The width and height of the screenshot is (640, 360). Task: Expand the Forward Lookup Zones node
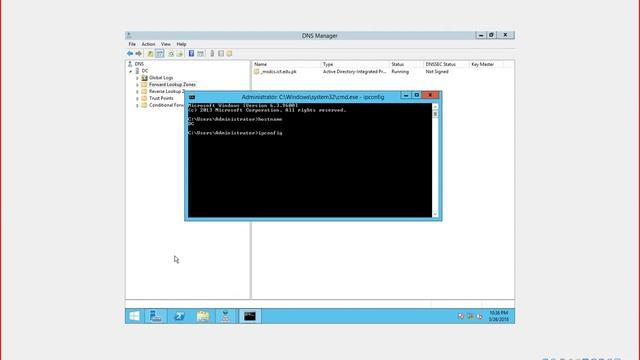pyautogui.click(x=137, y=85)
